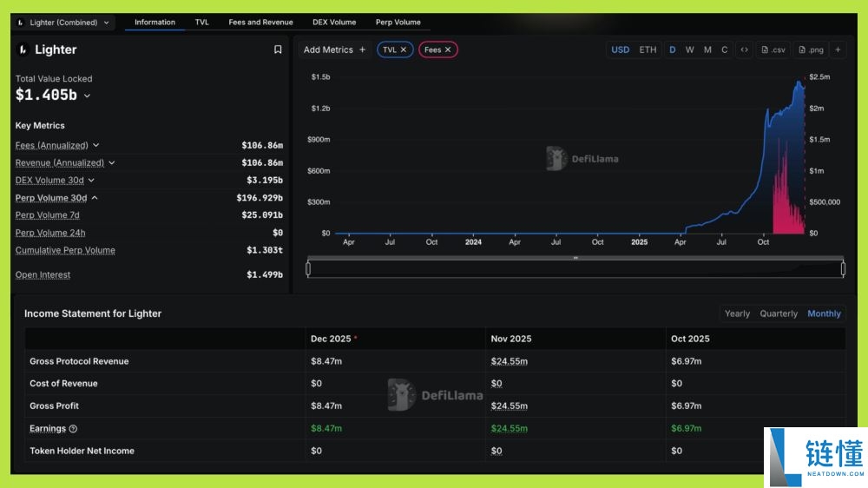Set chart interval to weekly (W)
868x488 pixels.
point(690,49)
